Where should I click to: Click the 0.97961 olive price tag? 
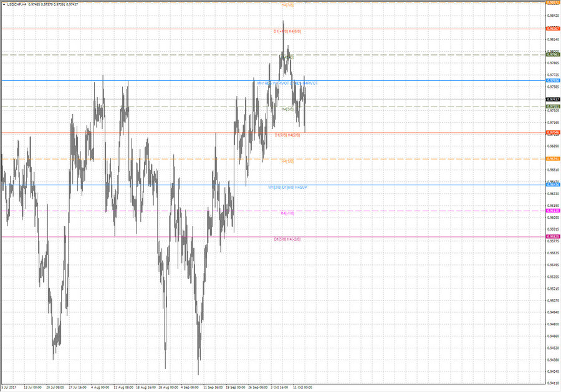click(553, 55)
